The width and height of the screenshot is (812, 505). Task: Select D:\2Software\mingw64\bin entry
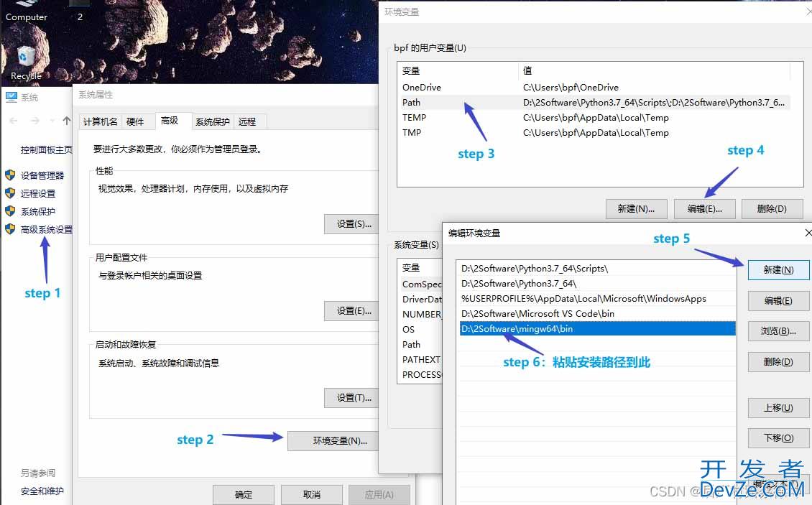(598, 328)
